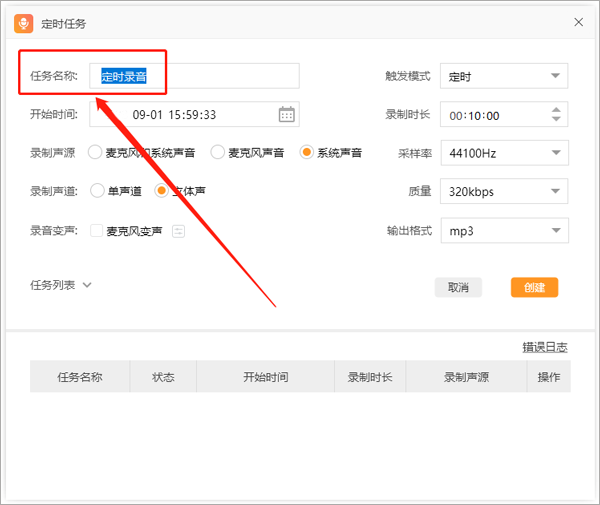The image size is (600, 505).
Task: Open 触发模式 dropdown showing 定时
Action: (x=504, y=76)
